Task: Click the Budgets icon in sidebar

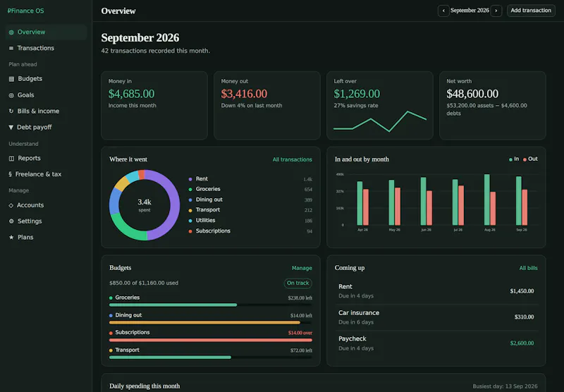Action: pos(11,79)
